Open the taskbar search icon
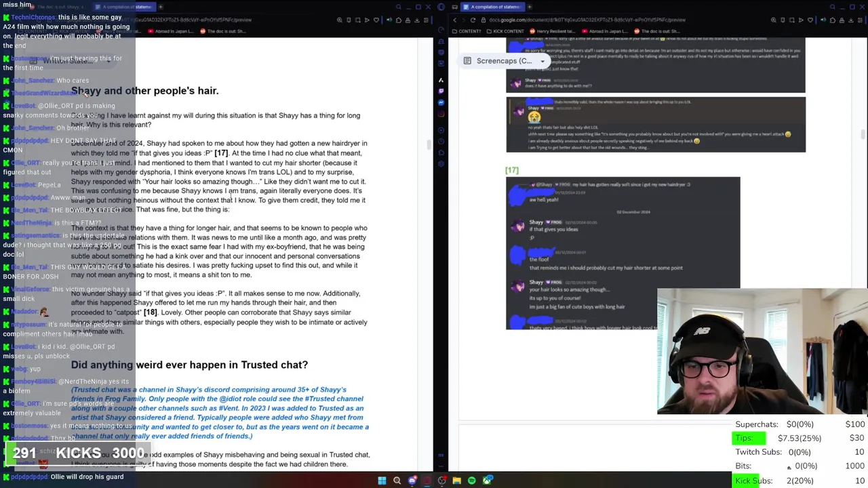This screenshot has width=868, height=488. 397,481
